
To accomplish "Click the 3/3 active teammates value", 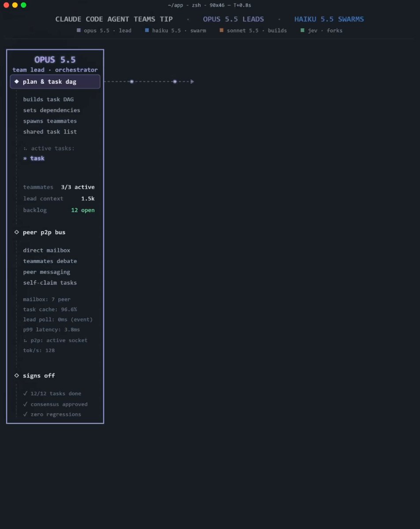I will (x=78, y=187).
